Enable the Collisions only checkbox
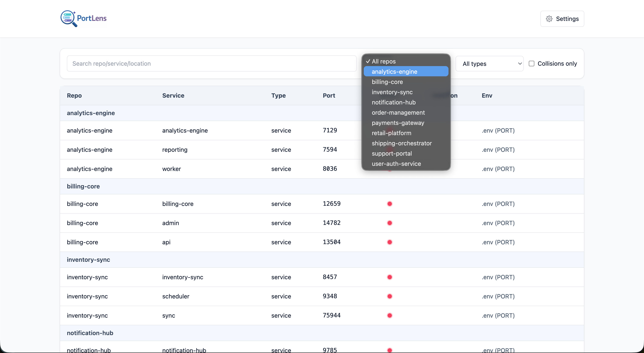 point(532,63)
